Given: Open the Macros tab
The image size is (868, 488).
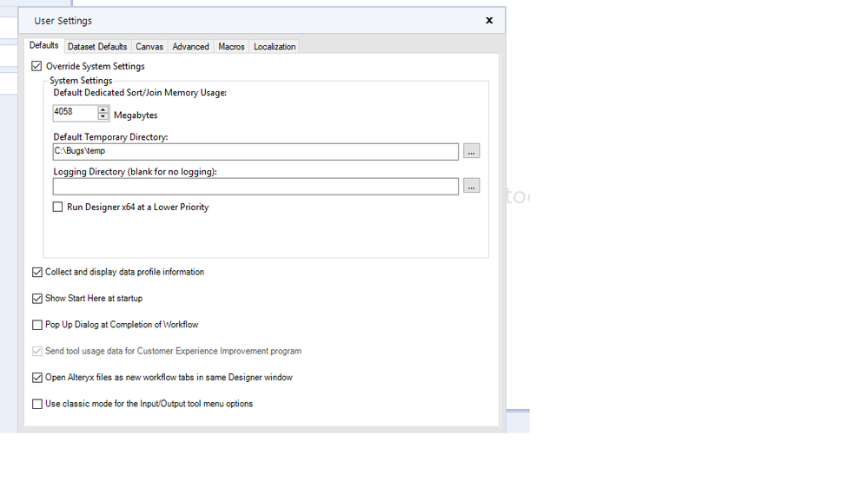Looking at the screenshot, I should click(231, 47).
